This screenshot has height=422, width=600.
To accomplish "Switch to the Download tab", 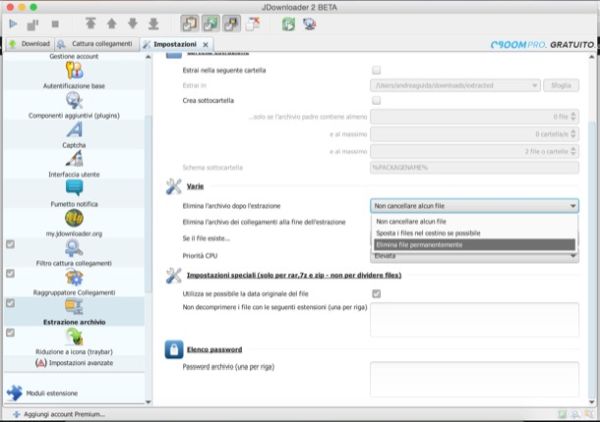I will (x=29, y=45).
